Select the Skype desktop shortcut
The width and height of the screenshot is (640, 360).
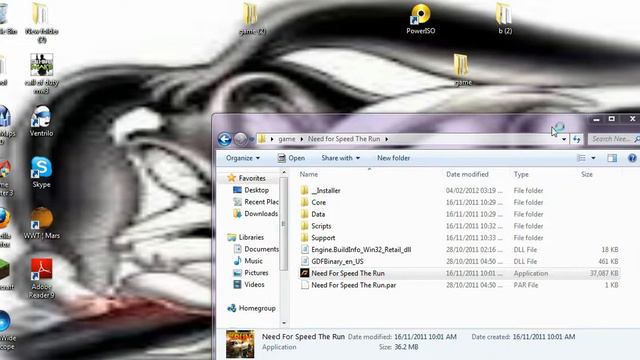[x=41, y=172]
